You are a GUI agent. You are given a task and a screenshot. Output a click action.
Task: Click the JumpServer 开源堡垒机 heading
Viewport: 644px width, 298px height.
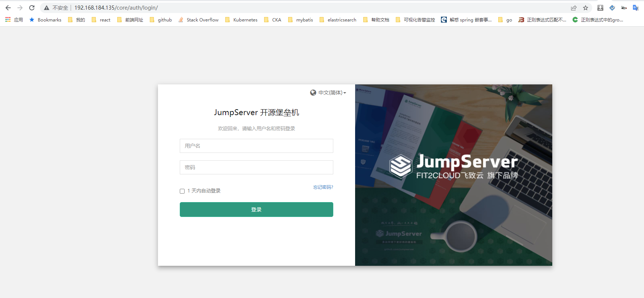[x=256, y=113]
